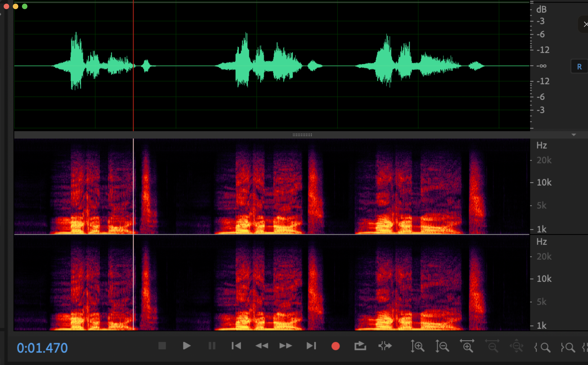Click the dB label on amplitude ruler

[541, 10]
